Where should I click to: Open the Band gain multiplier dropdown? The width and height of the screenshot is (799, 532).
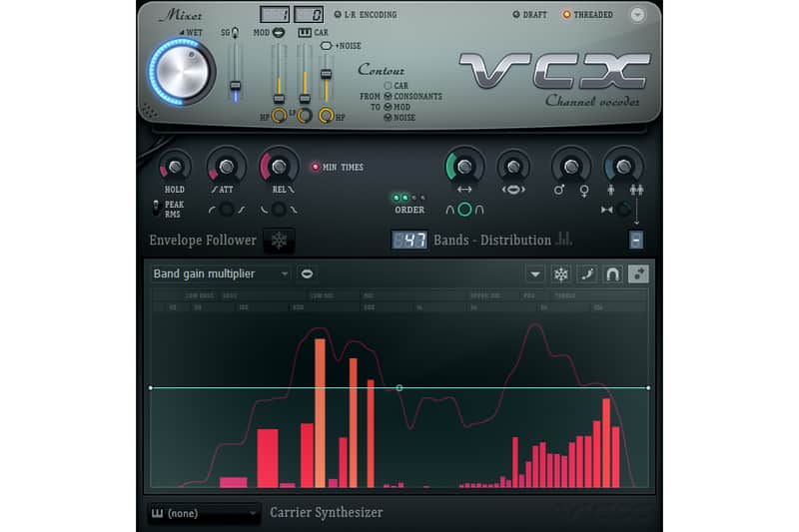[x=220, y=273]
